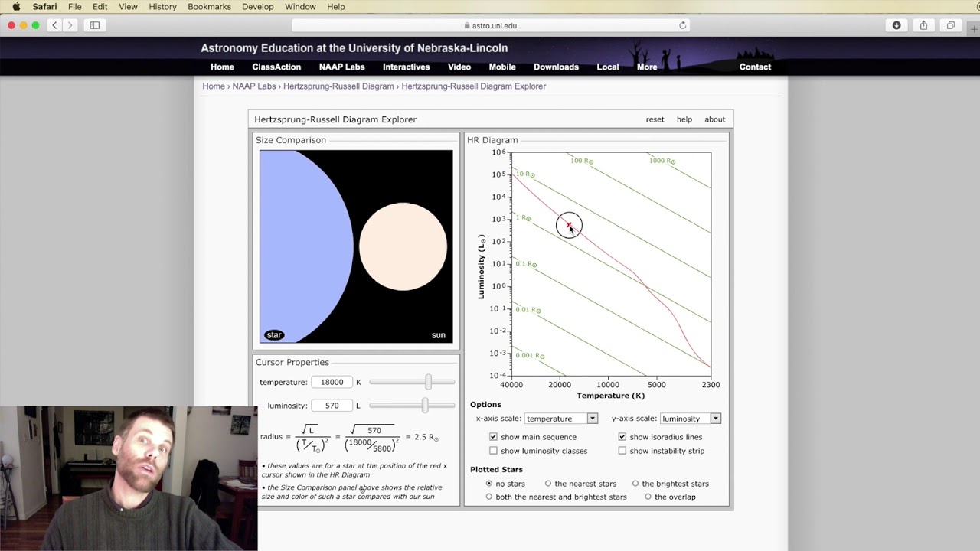Click the sun disc in Size Comparison
The width and height of the screenshot is (980, 551).
403,246
